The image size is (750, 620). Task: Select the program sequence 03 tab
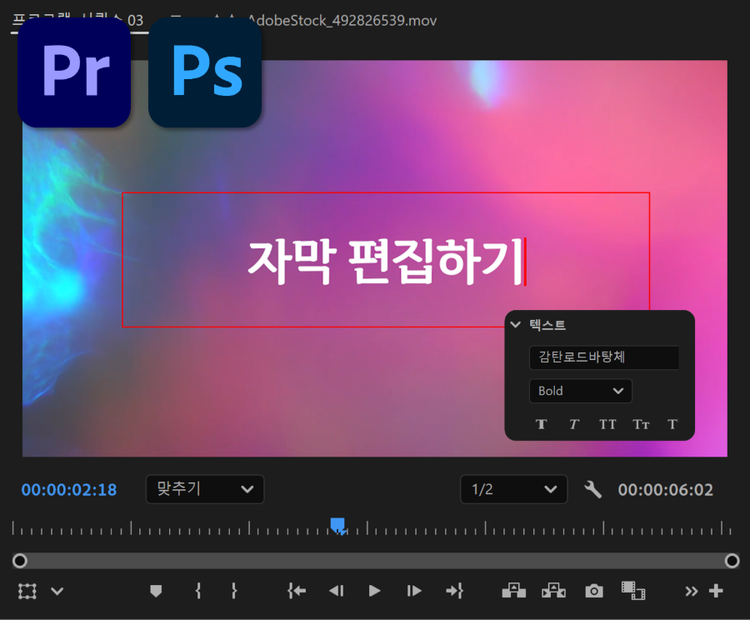[79, 21]
